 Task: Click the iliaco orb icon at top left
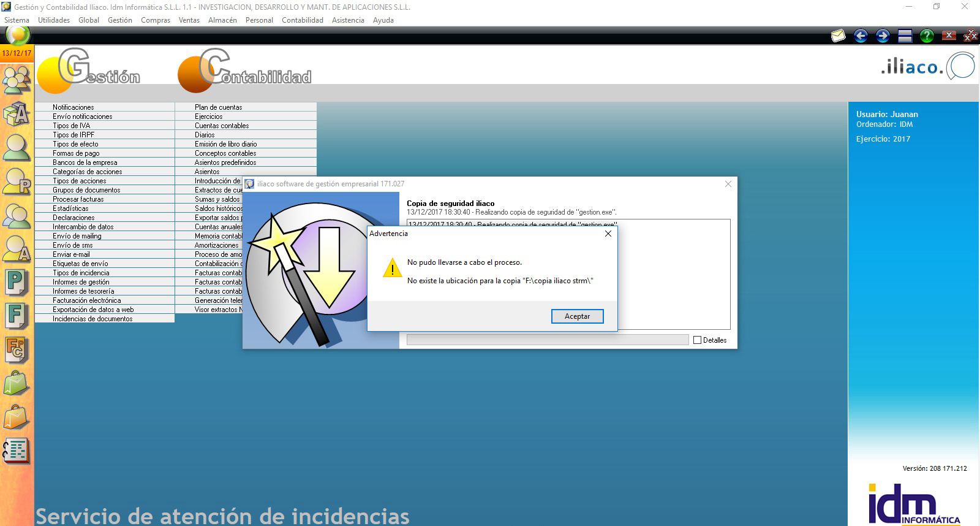point(18,36)
